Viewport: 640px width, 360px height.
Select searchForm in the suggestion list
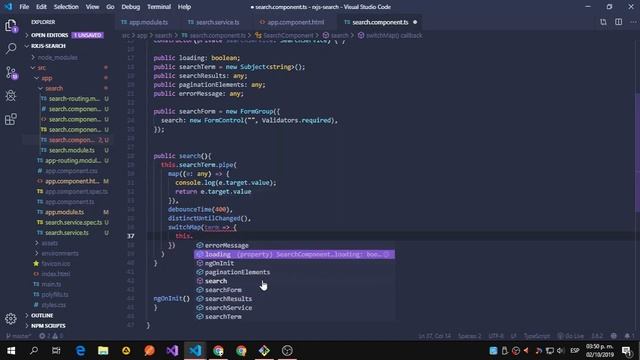tap(294, 290)
